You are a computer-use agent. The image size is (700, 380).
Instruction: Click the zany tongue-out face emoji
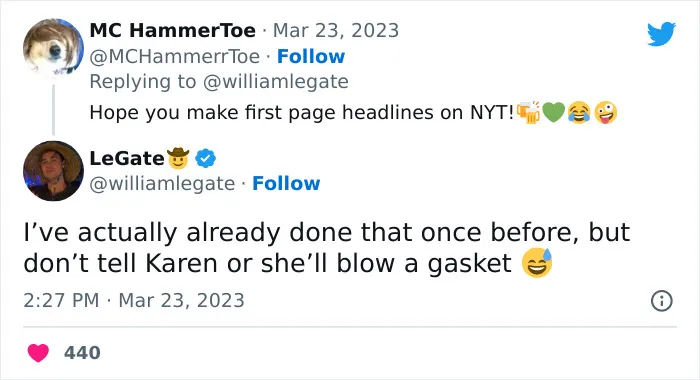point(605,112)
